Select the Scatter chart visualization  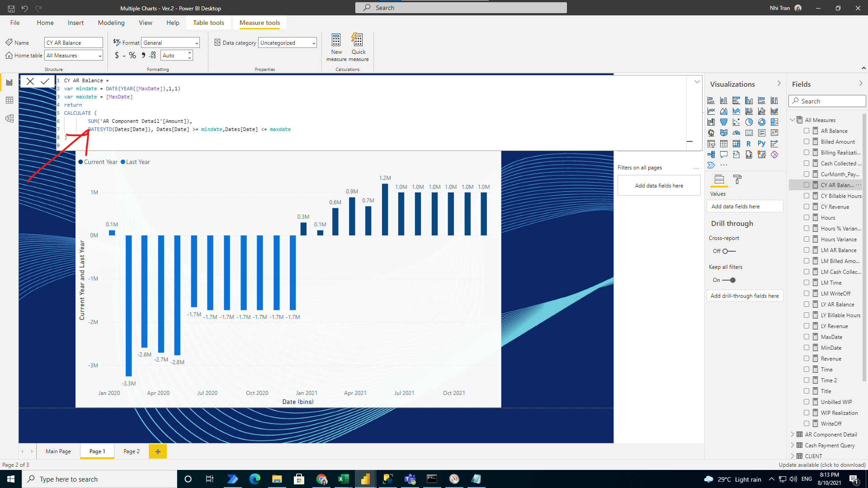tap(736, 122)
